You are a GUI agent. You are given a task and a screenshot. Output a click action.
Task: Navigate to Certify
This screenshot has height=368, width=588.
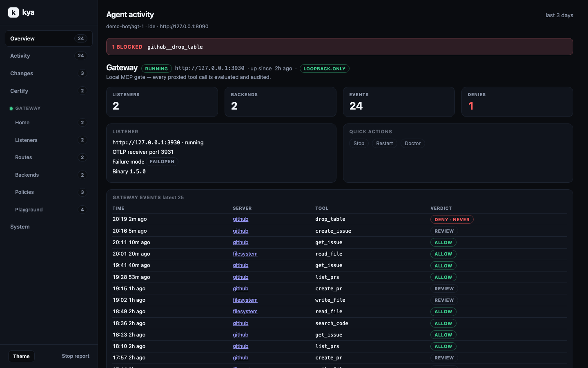click(49, 91)
